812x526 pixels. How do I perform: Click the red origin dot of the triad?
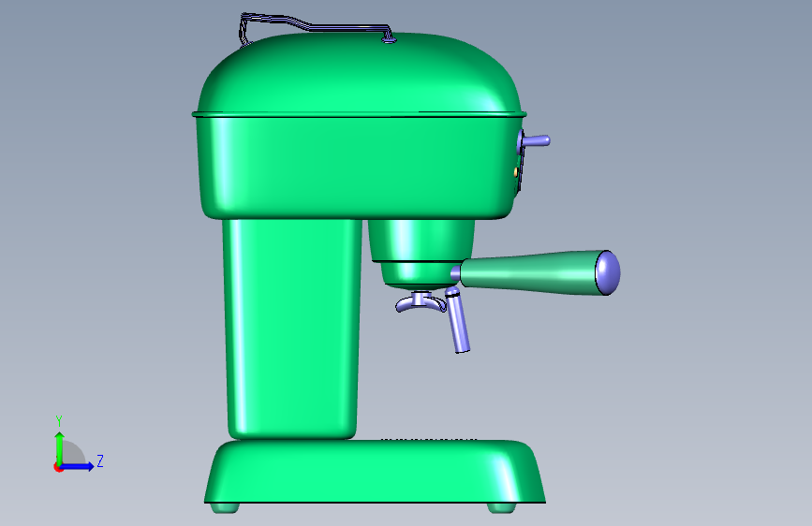coord(57,467)
